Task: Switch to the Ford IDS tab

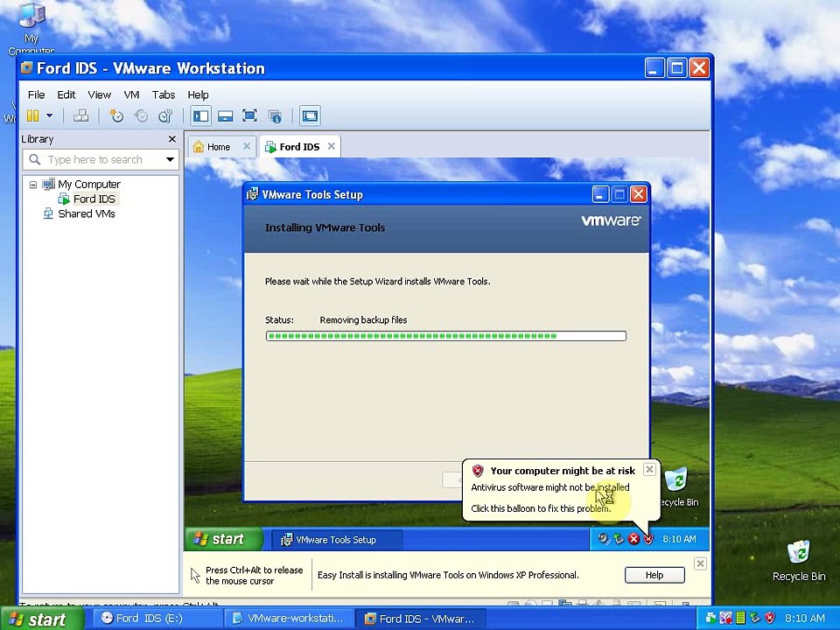Action: pos(299,147)
